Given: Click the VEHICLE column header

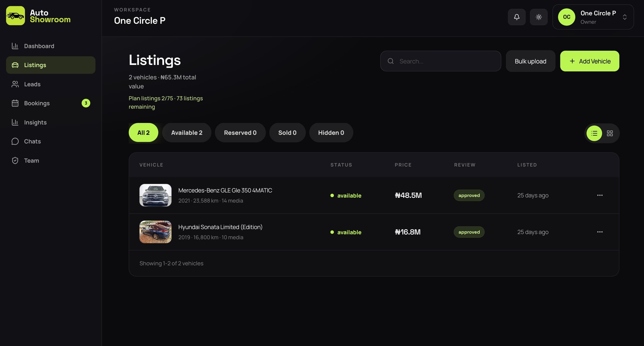Looking at the screenshot, I should (151, 165).
